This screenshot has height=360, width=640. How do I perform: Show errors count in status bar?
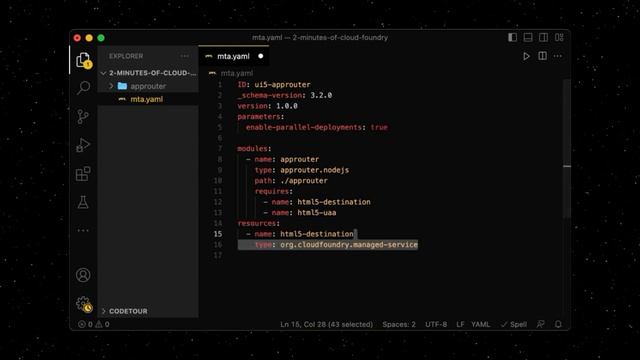coord(85,324)
